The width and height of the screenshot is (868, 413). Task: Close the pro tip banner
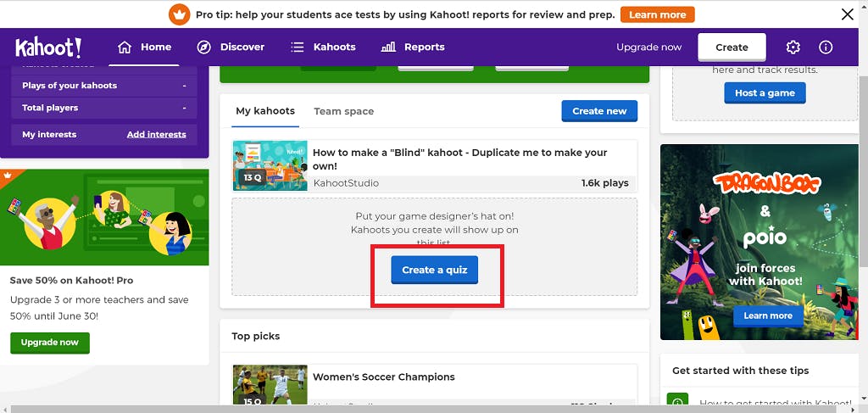(x=847, y=14)
